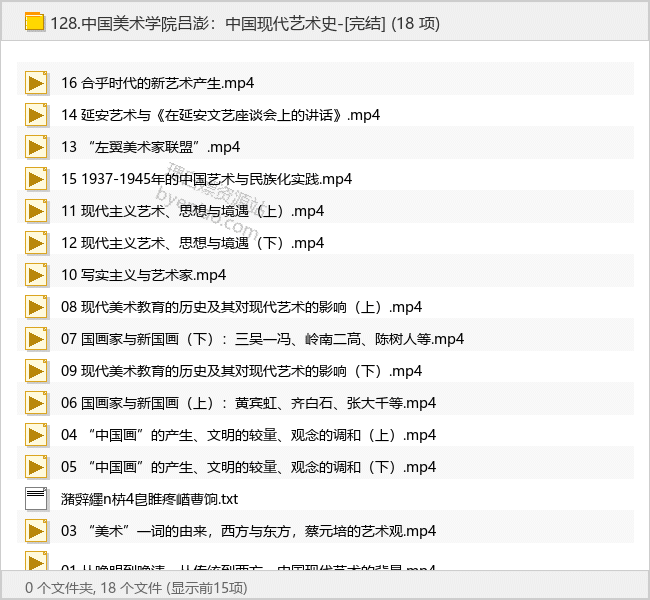This screenshot has width=650, height=600.
Task: Open 08 现代美术教育的历史 (上) video file
Action: [241, 307]
